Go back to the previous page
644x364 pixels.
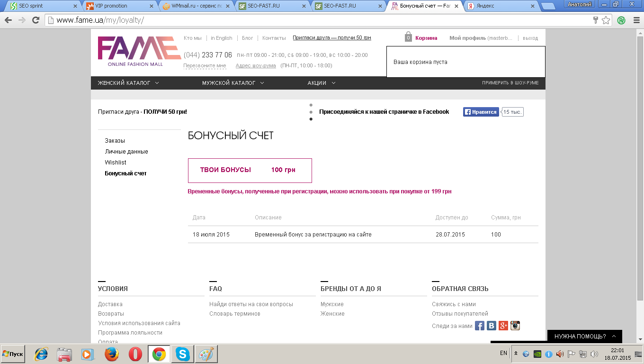[x=9, y=20]
